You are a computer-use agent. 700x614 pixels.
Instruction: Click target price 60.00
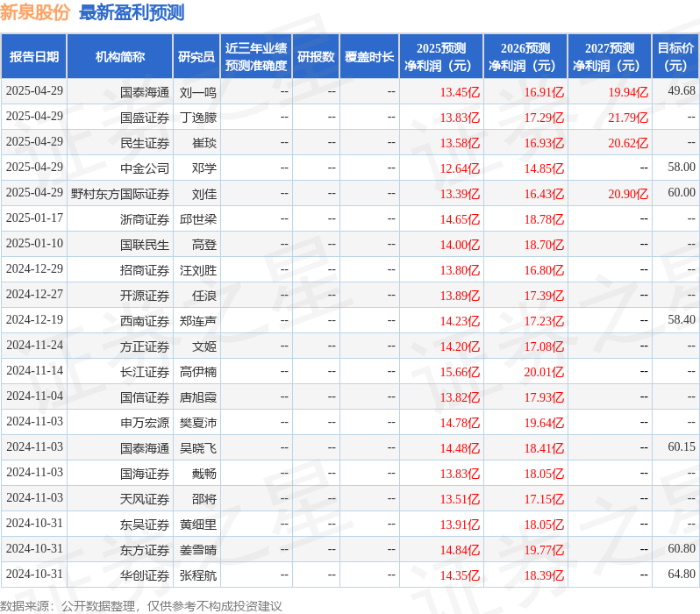tap(682, 192)
